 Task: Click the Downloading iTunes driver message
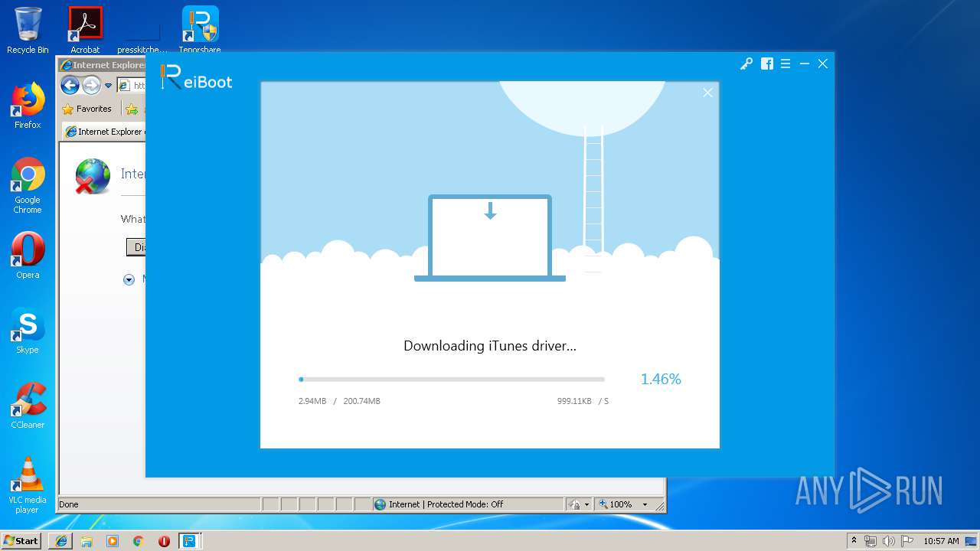pyautogui.click(x=490, y=346)
